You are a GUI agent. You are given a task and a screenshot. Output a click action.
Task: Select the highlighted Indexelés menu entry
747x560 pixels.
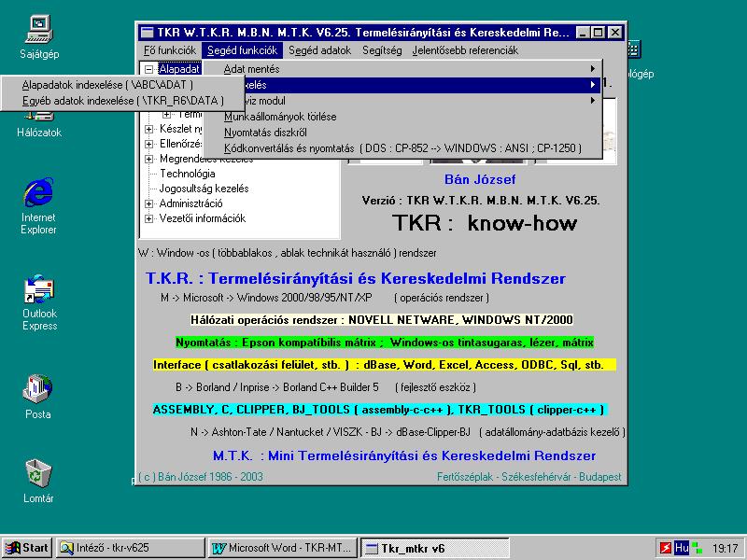(422, 85)
